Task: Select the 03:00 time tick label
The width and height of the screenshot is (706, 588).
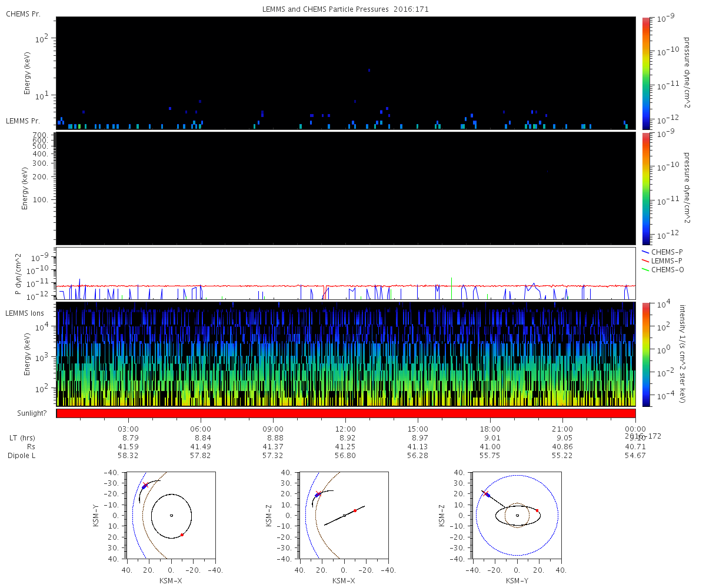Action: 128,429
